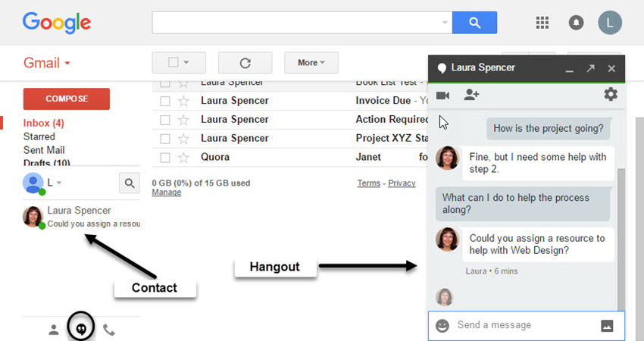
Task: Open the Terms link
Action: pyautogui.click(x=368, y=183)
